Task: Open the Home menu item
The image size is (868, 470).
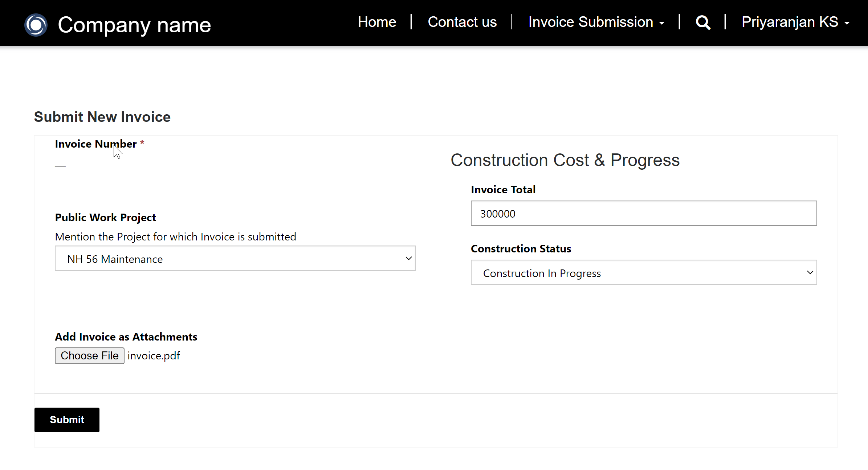Action: [x=377, y=22]
